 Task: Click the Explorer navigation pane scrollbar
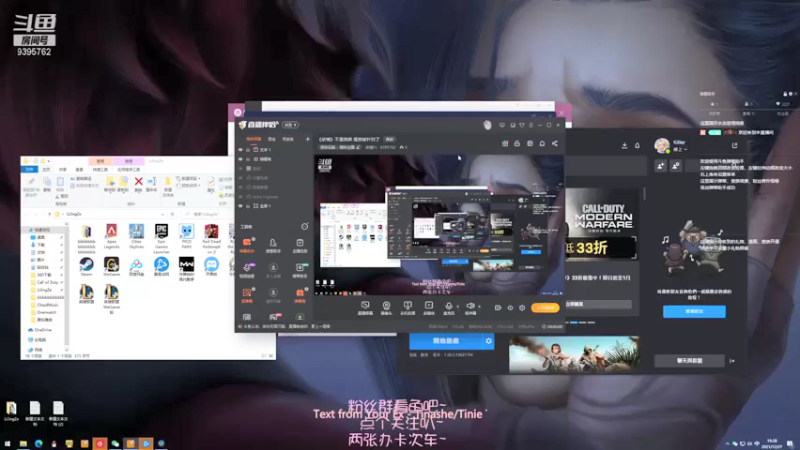66,286
